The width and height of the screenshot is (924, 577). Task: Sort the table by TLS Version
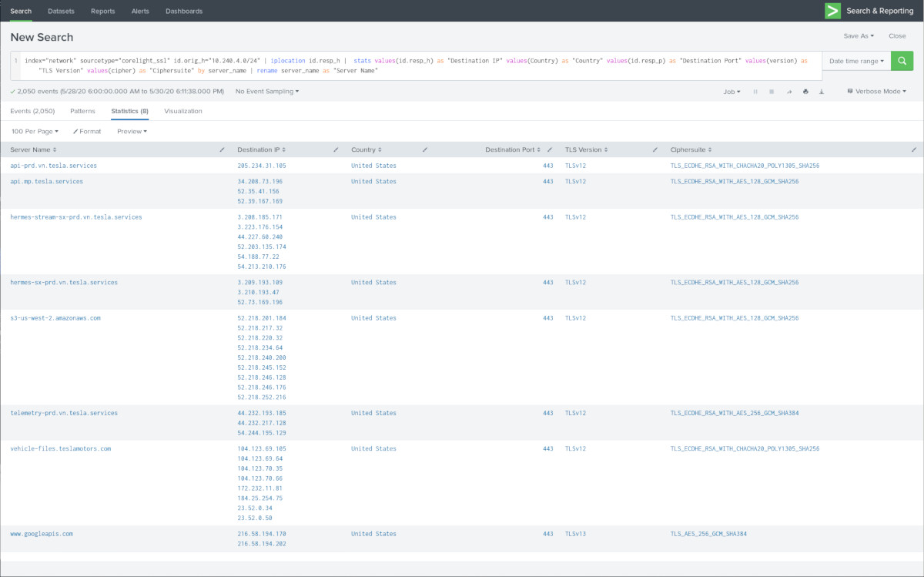click(x=587, y=149)
